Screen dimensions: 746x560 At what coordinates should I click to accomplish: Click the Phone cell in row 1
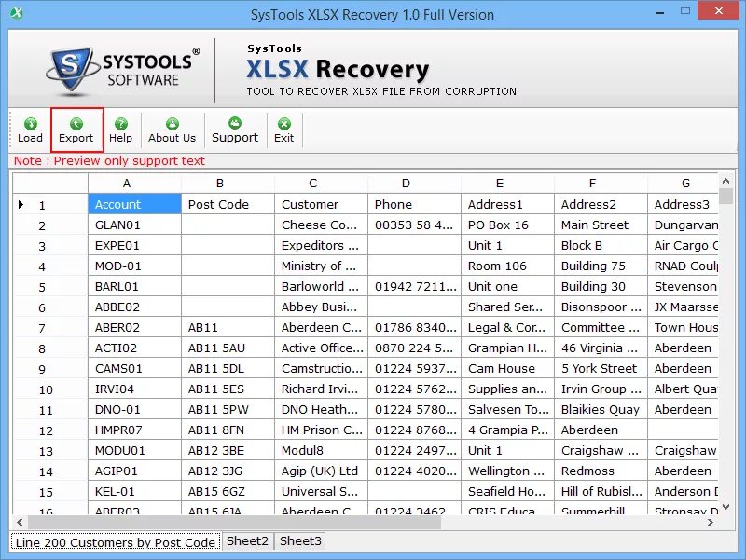tap(414, 204)
